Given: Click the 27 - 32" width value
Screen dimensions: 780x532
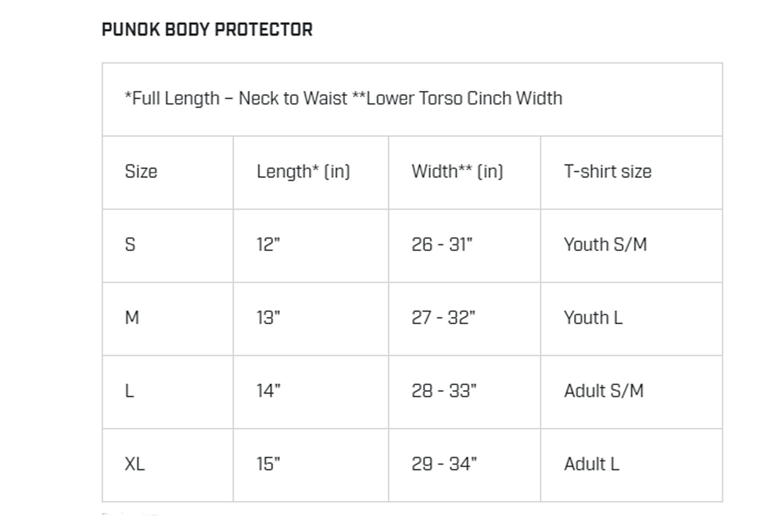Looking at the screenshot, I should tap(443, 318).
